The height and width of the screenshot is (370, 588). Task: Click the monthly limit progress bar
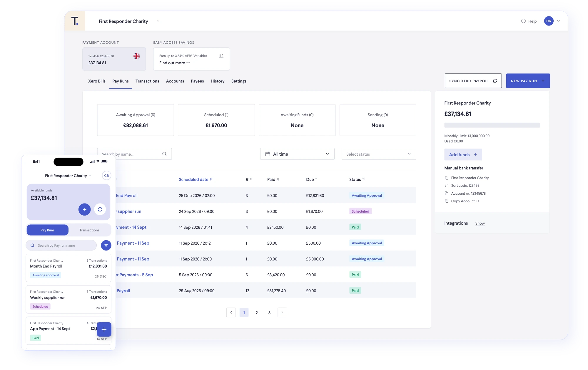(492, 125)
